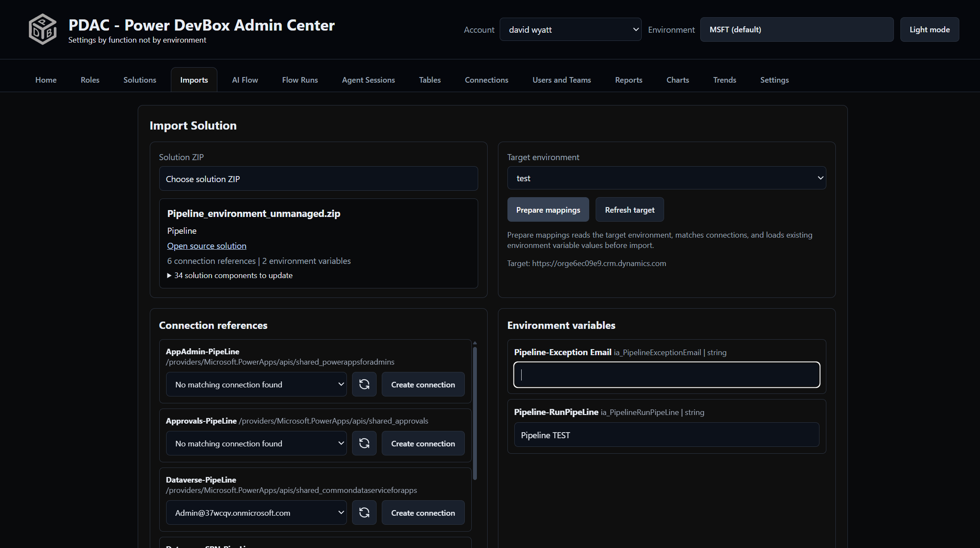Open the AI Flow tab
Viewport: 980px width, 548px height.
point(245,80)
